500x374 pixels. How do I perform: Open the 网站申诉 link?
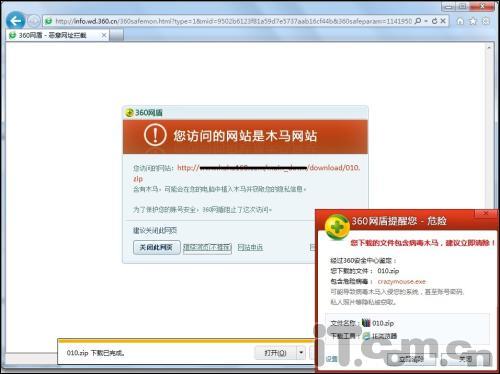250,247
